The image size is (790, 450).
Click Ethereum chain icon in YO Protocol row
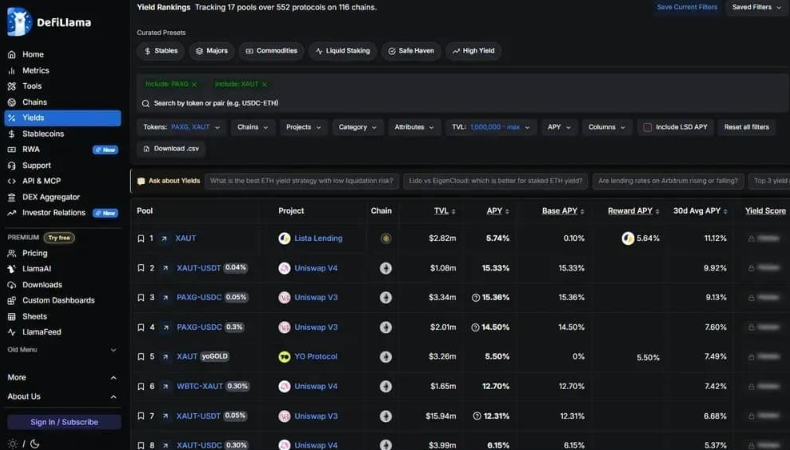(x=386, y=357)
